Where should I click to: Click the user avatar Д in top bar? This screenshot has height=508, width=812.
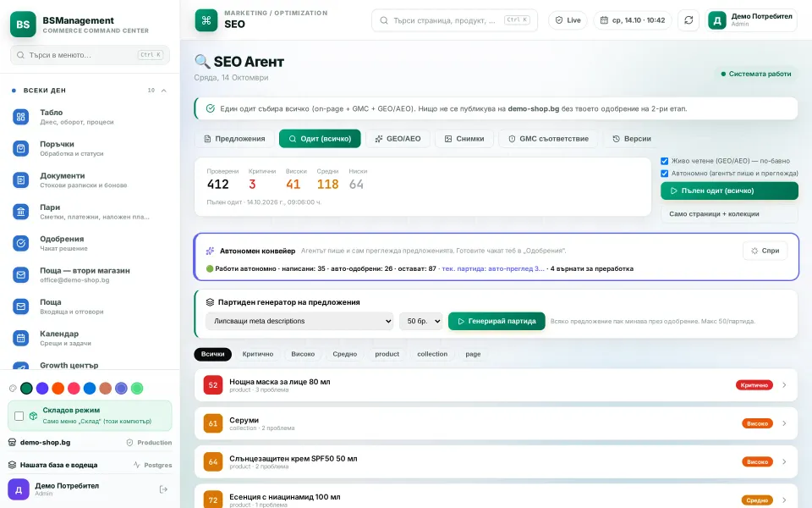click(x=717, y=20)
